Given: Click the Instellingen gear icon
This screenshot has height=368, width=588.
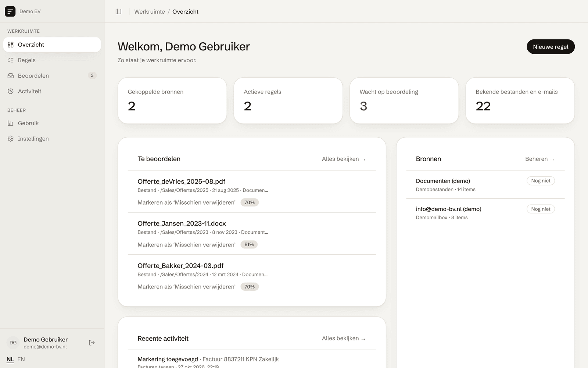Looking at the screenshot, I should 11,139.
